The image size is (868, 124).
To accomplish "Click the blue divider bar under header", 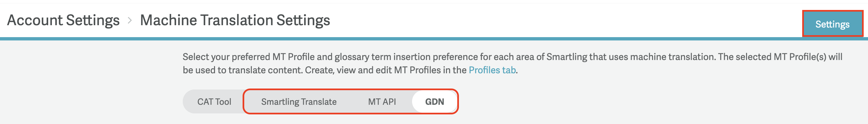I will pos(434,39).
